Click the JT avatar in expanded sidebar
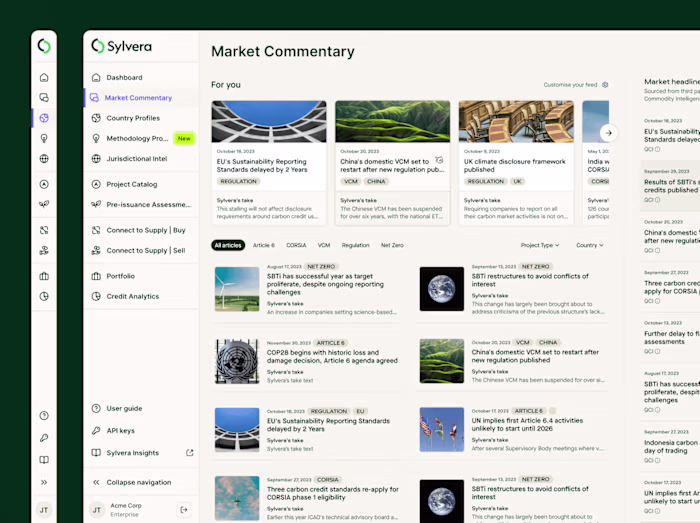The image size is (700, 523). pos(96,510)
